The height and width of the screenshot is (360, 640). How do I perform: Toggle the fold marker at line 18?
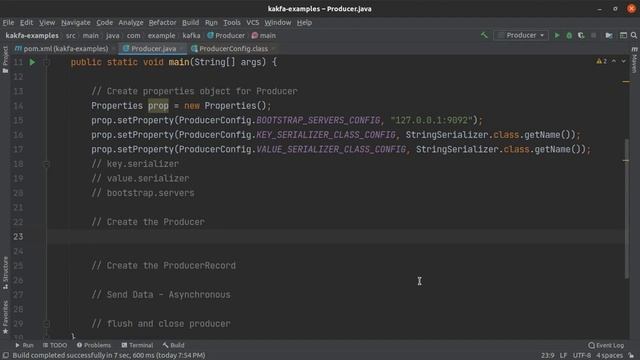click(46, 164)
